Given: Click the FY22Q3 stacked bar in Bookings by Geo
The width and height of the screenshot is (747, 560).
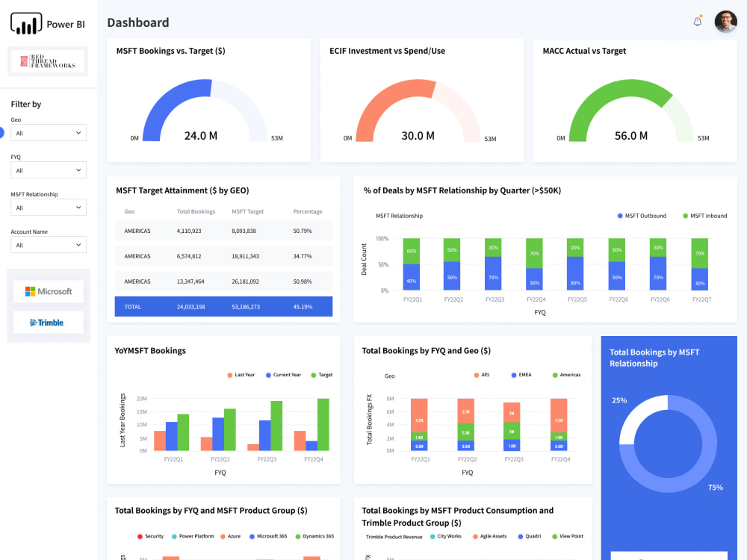Looking at the screenshot, I should coord(512,426).
